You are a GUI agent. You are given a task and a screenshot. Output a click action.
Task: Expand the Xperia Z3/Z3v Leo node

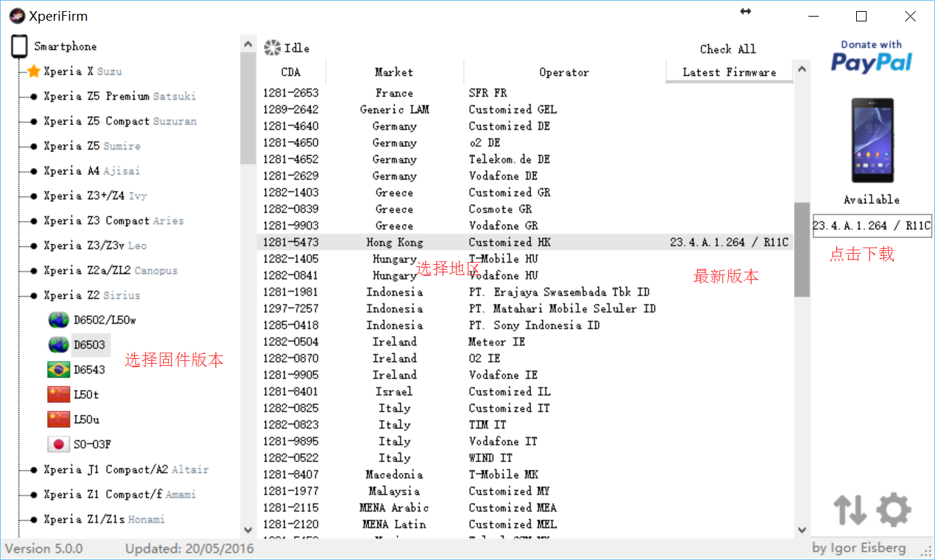point(33,245)
